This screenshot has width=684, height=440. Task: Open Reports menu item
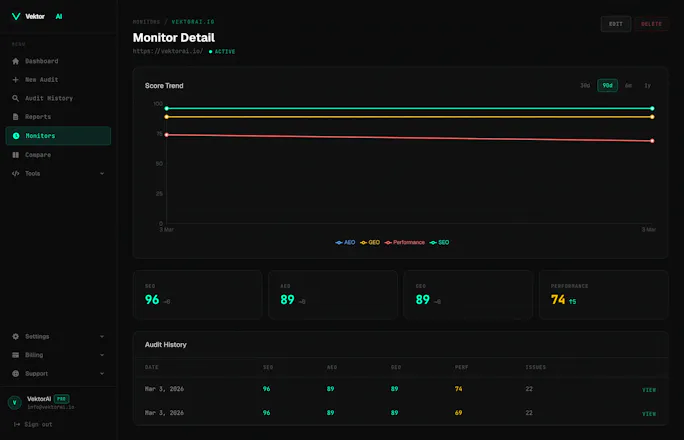pyautogui.click(x=58, y=117)
